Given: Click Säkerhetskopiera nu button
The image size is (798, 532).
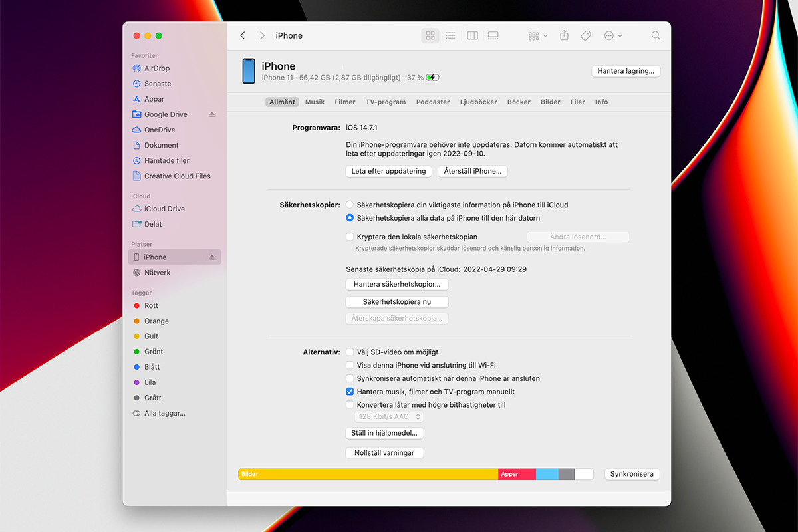Looking at the screenshot, I should click(x=397, y=301).
